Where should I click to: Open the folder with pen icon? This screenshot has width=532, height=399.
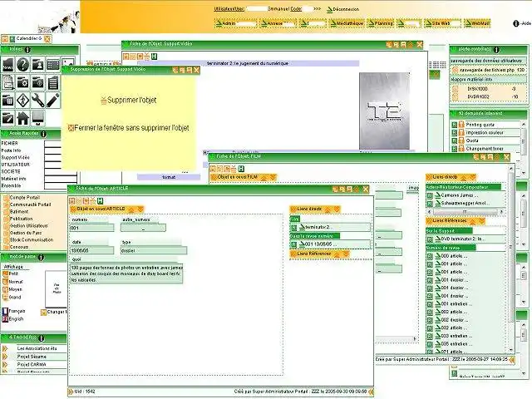tap(8, 118)
